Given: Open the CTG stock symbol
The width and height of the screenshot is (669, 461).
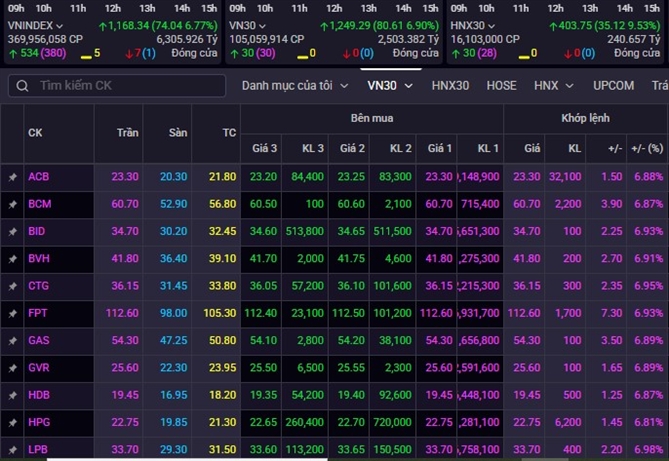Looking at the screenshot, I should point(38,286).
